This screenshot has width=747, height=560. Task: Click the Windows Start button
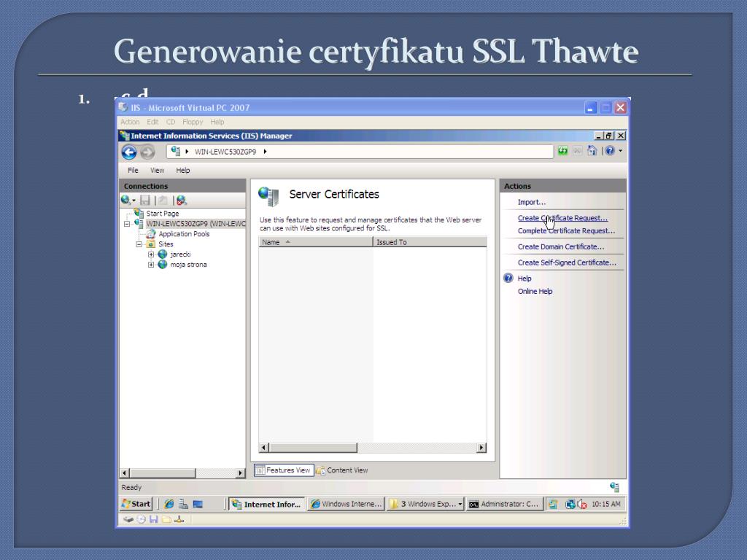pos(136,504)
